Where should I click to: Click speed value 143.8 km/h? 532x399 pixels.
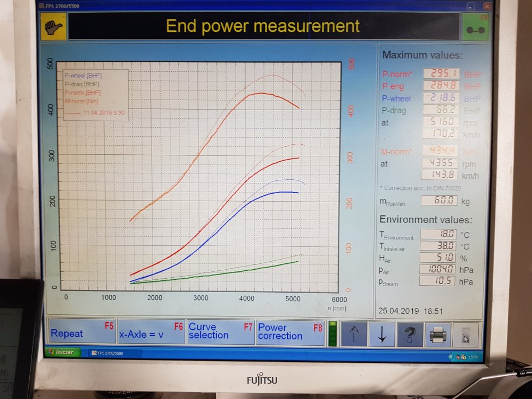[440, 174]
